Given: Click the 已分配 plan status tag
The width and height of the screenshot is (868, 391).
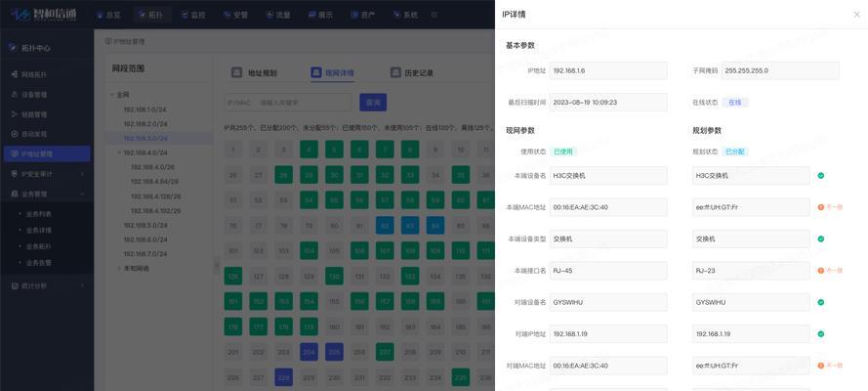Looking at the screenshot, I should click(x=735, y=152).
